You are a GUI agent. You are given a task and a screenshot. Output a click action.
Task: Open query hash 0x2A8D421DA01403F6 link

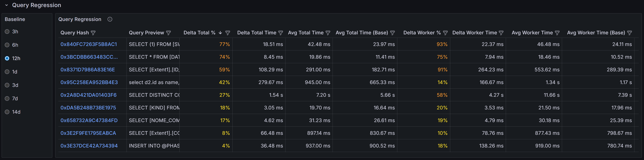coord(88,95)
